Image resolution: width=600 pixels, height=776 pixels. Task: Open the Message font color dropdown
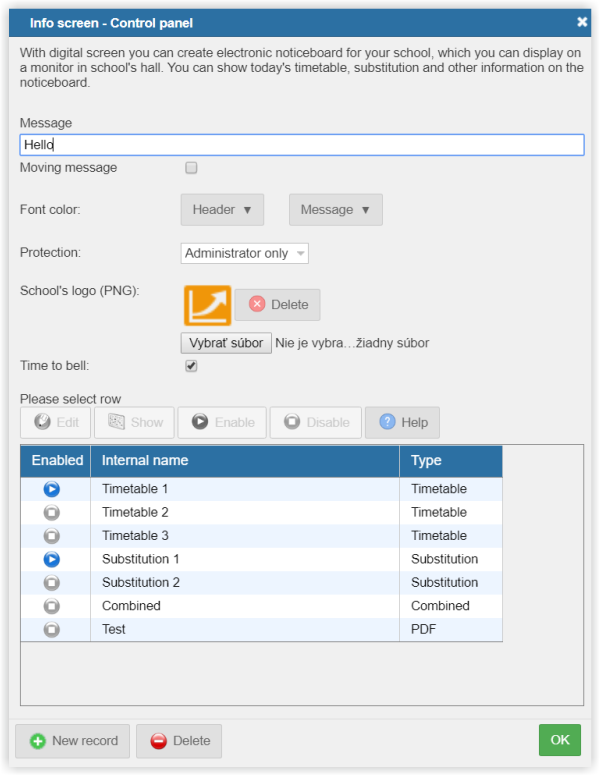coord(336,210)
